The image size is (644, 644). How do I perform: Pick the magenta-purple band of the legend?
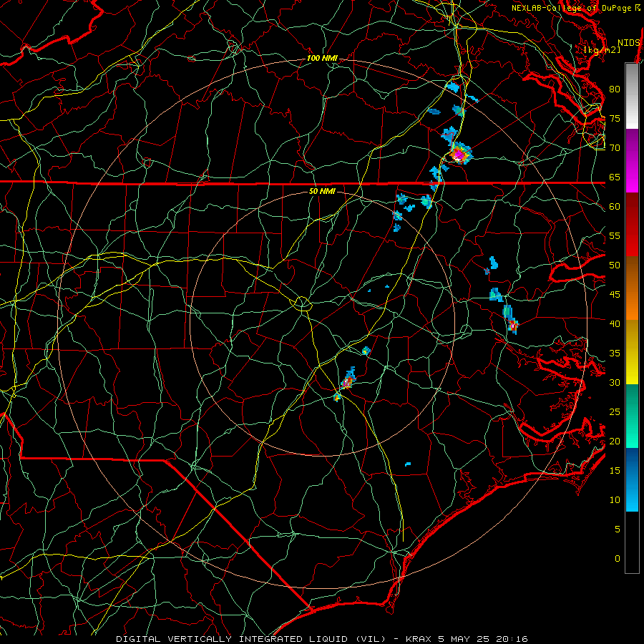pyautogui.click(x=632, y=160)
